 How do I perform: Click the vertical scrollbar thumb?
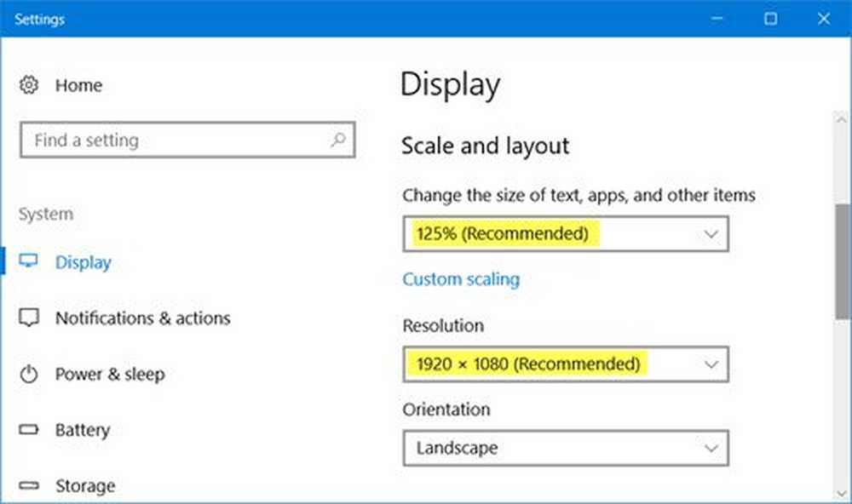click(x=843, y=260)
